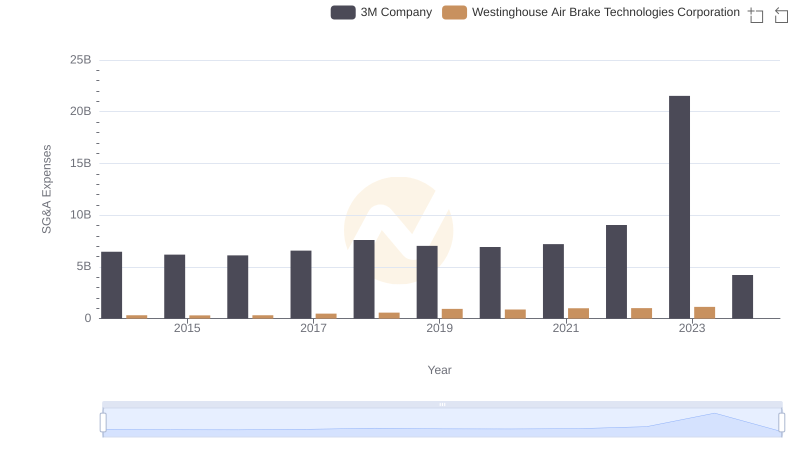Click the left handle of zoom slider

point(103,423)
